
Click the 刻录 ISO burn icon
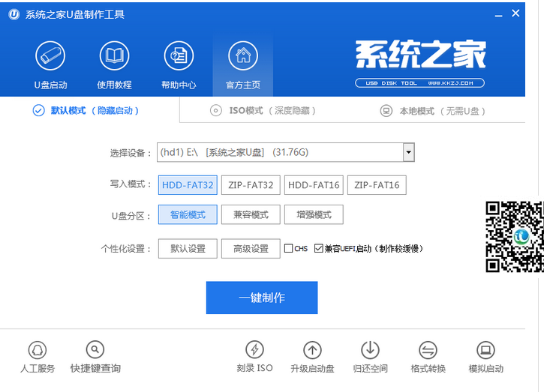click(254, 350)
